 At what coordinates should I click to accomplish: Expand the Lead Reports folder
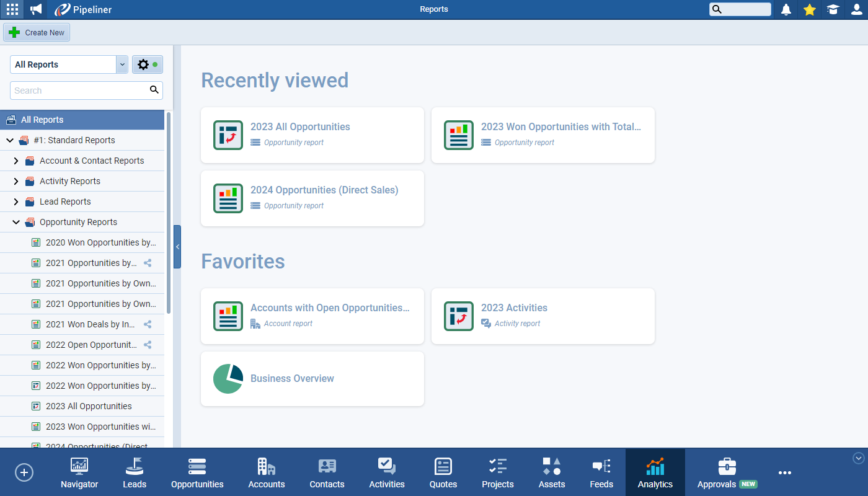[16, 201]
